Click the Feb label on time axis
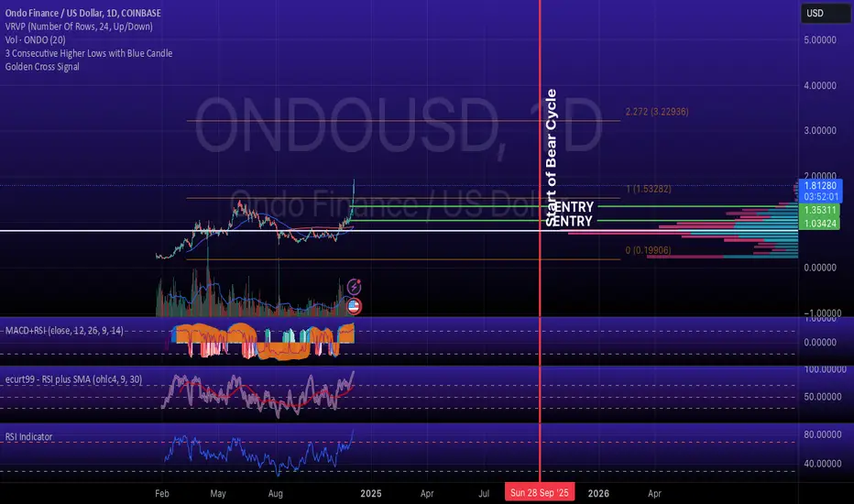The image size is (854, 504). [162, 493]
